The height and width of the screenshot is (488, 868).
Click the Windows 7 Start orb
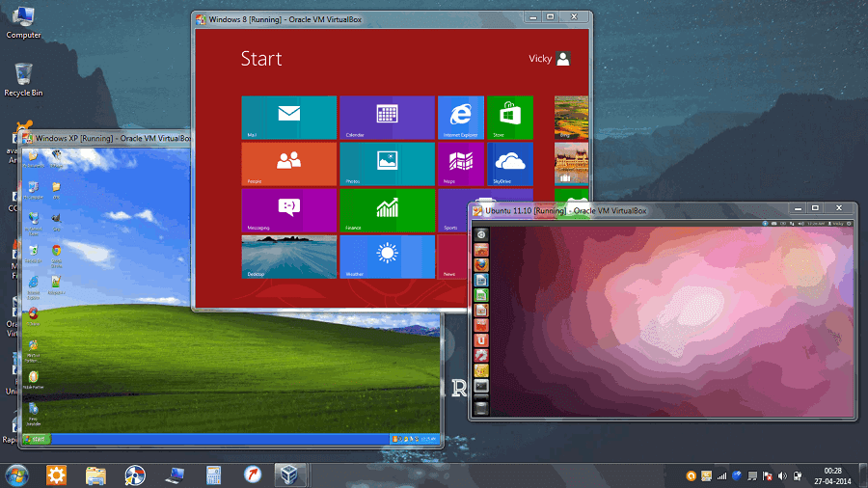[x=16, y=475]
